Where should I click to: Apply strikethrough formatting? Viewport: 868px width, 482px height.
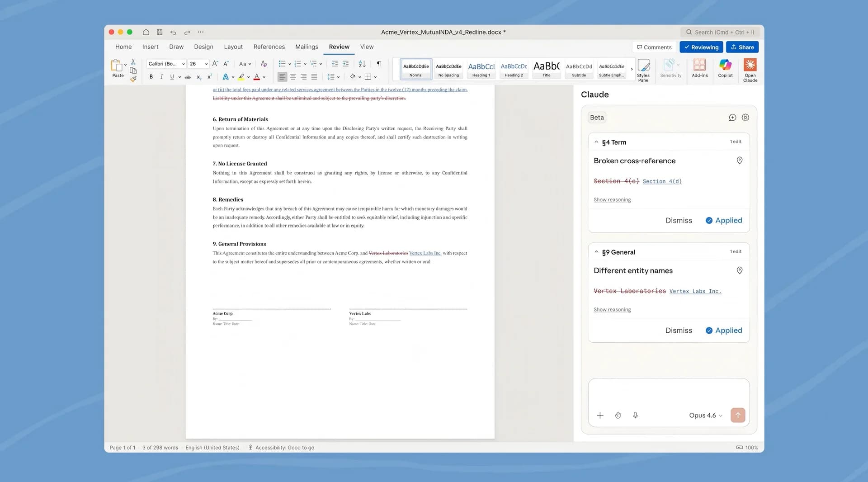[188, 76]
